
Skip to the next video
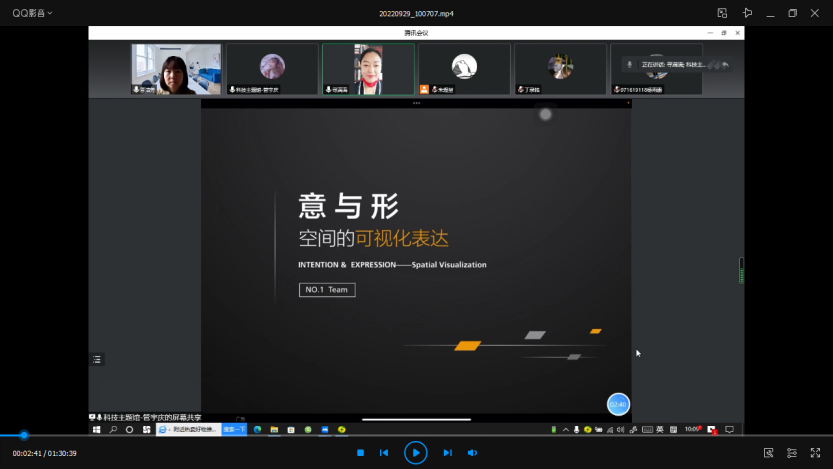[447, 453]
